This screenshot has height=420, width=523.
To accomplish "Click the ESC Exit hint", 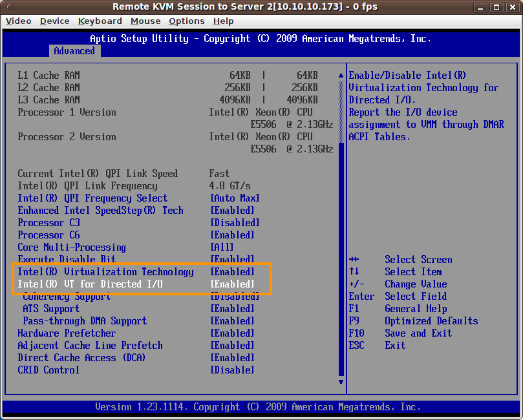I will coord(377,346).
